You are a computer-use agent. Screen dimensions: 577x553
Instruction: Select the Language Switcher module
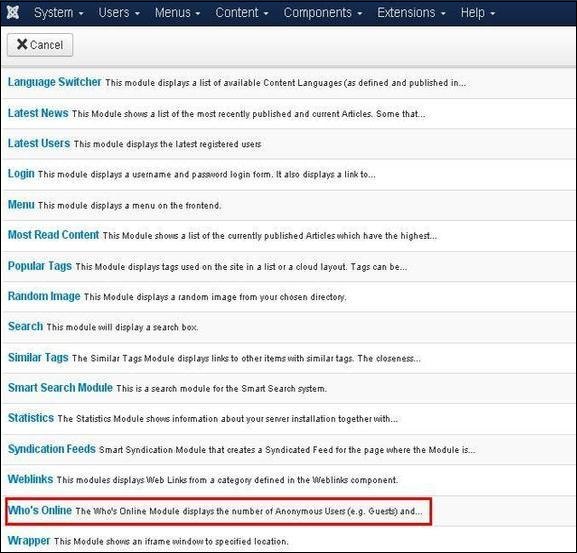pyautogui.click(x=54, y=82)
